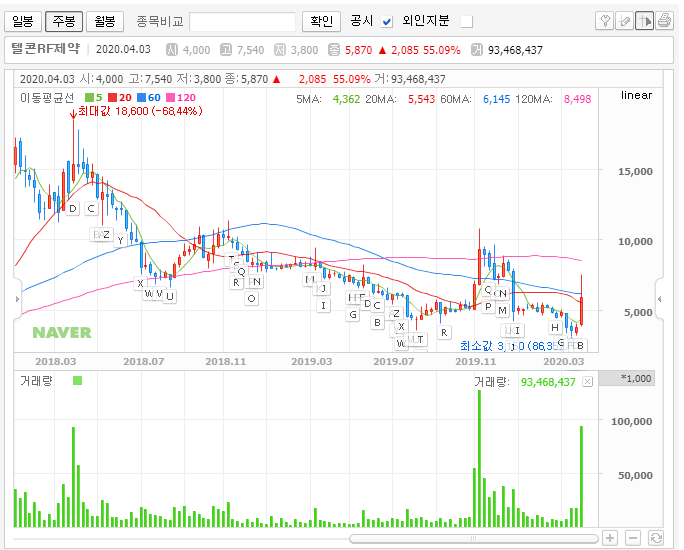This screenshot has height=550, width=684.
Task: Click the 120MA value 8,498
Action: click(x=578, y=99)
